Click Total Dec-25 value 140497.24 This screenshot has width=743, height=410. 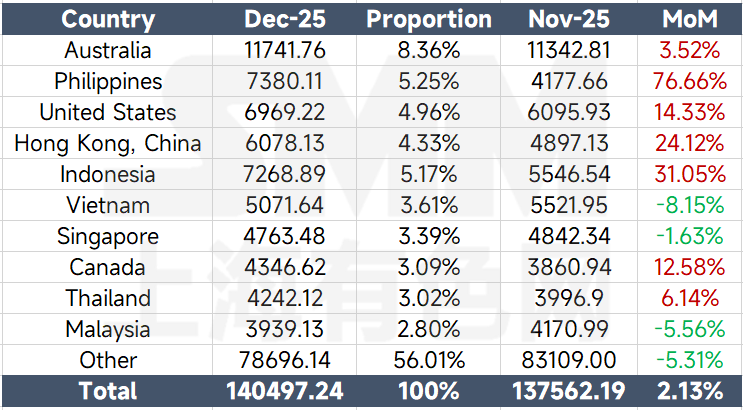pyautogui.click(x=285, y=391)
